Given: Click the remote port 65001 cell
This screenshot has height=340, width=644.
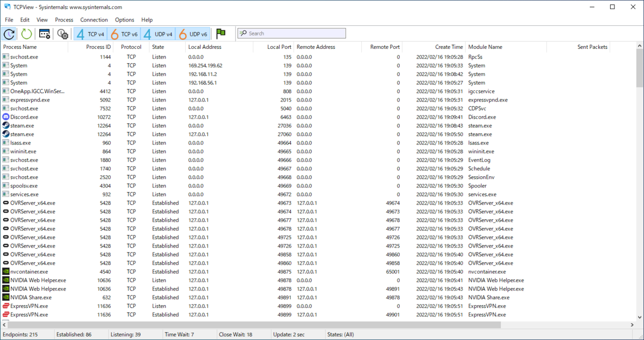Looking at the screenshot, I should [392, 272].
